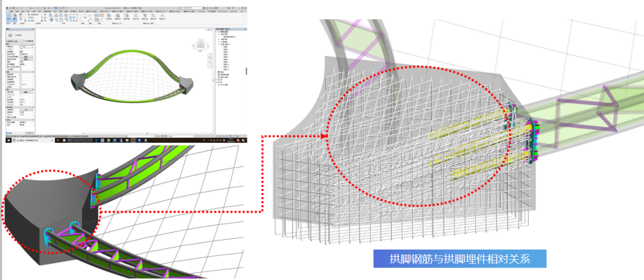Close the Project Browser panel
The image size is (644, 280).
(x=246, y=29)
